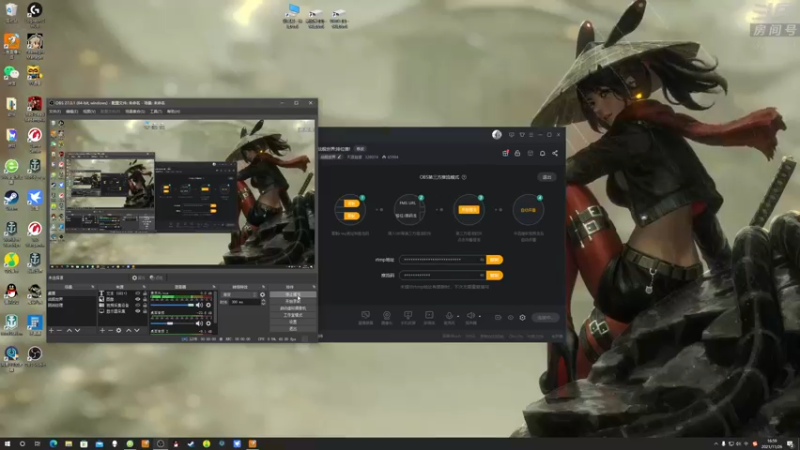
Task: Adjust the transition duration stepper
Action: (263, 302)
